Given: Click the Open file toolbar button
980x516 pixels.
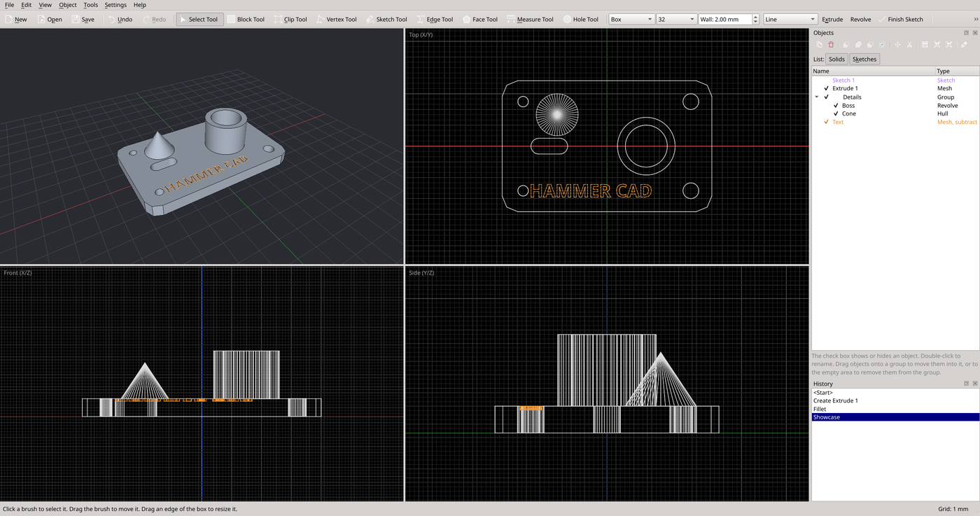Looking at the screenshot, I should (x=50, y=20).
